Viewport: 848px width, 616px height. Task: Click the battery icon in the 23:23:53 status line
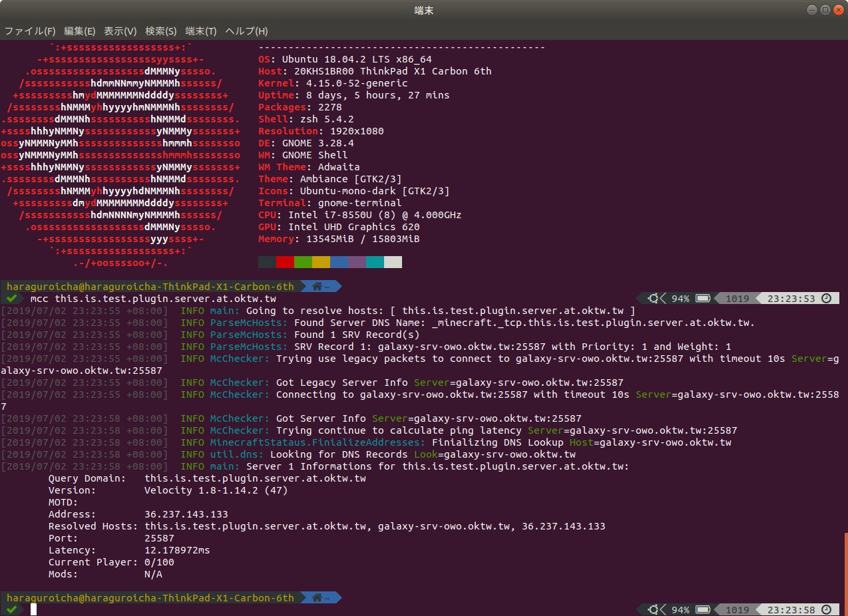pyautogui.click(x=702, y=299)
